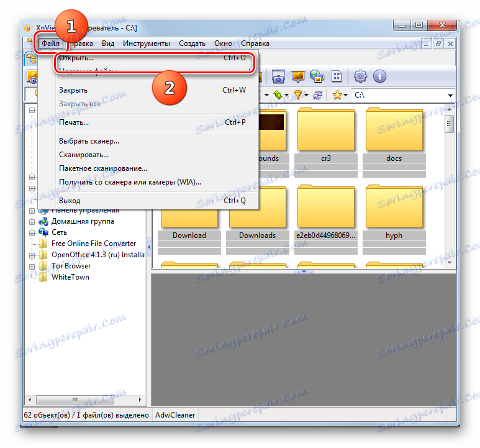The width and height of the screenshot is (480, 448).
Task: Start the slideshow icon in toolbar
Action: (x=297, y=76)
